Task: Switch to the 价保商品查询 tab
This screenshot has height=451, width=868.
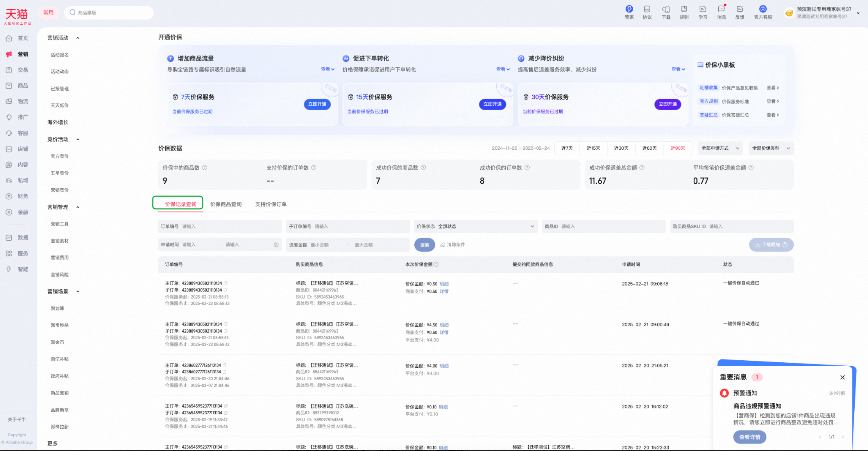Action: [x=226, y=204]
